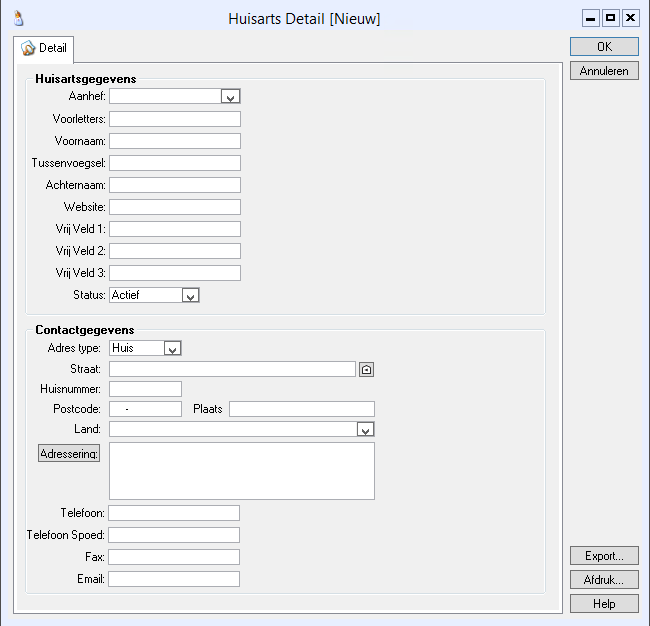
Task: Open the Help button
Action: [604, 604]
